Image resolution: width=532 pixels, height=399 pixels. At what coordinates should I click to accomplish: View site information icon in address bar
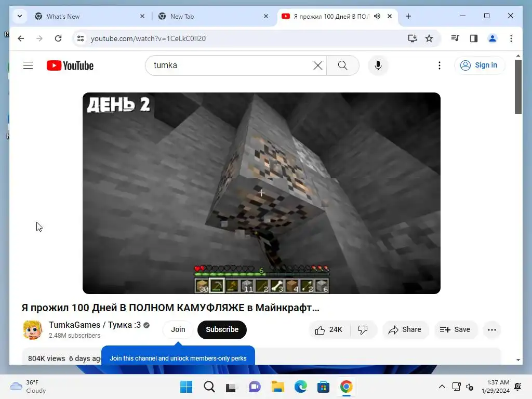coord(81,38)
